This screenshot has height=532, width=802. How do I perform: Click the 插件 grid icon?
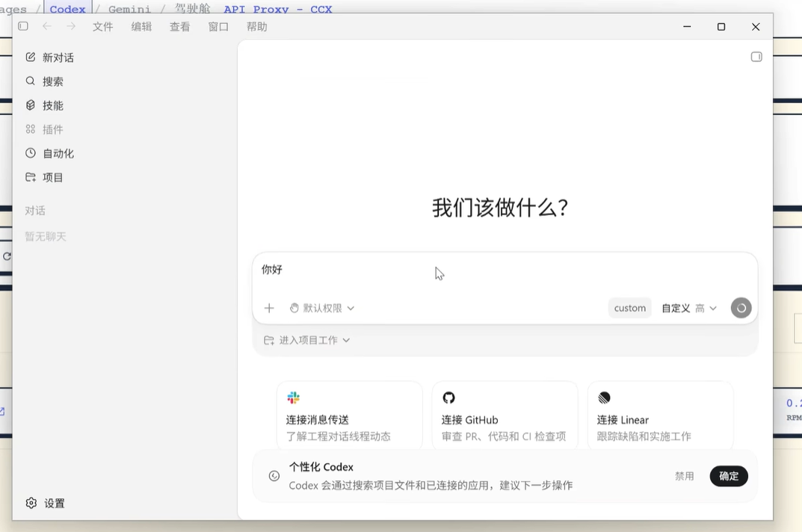(x=31, y=129)
